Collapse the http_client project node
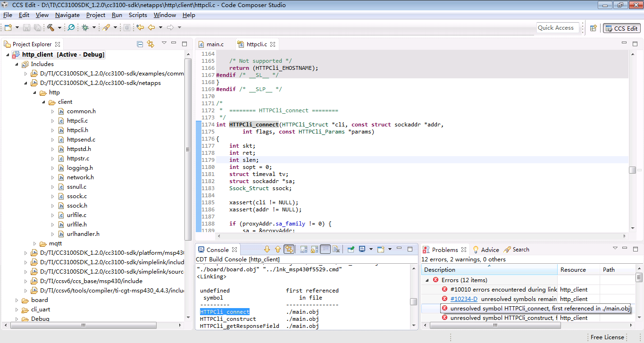The width and height of the screenshot is (644, 343). point(8,55)
